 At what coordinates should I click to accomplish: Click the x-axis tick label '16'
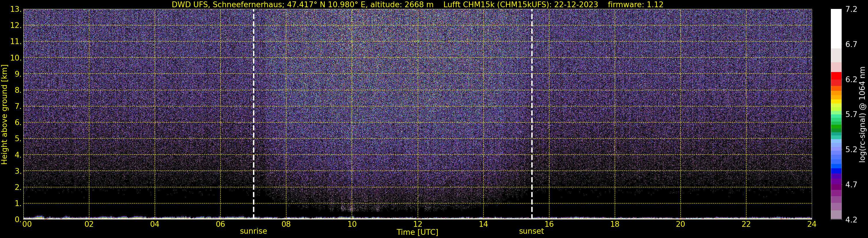pyautogui.click(x=549, y=224)
